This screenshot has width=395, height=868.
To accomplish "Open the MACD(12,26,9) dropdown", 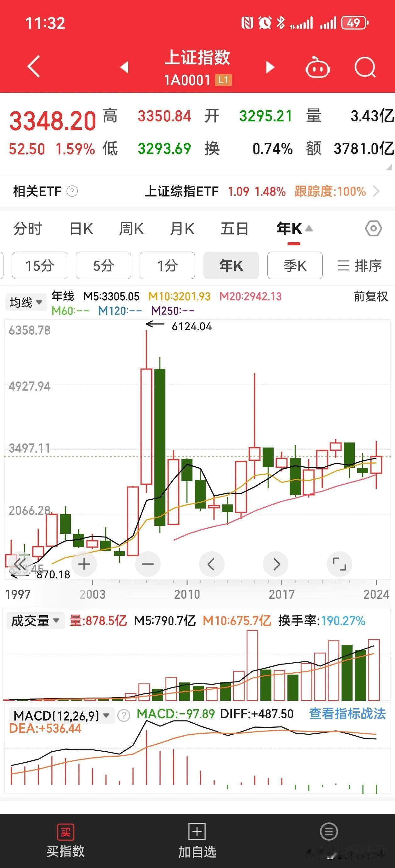I will click(62, 715).
